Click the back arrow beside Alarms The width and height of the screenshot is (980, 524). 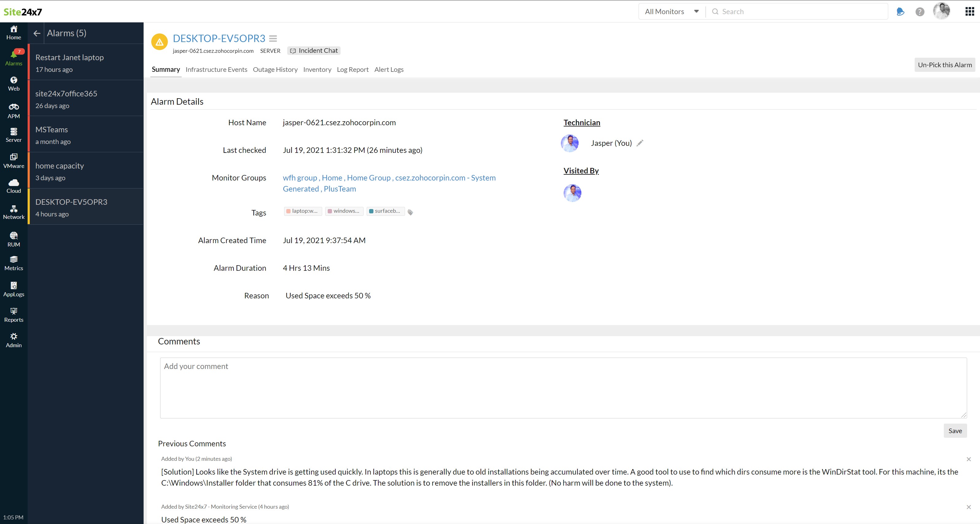point(37,33)
